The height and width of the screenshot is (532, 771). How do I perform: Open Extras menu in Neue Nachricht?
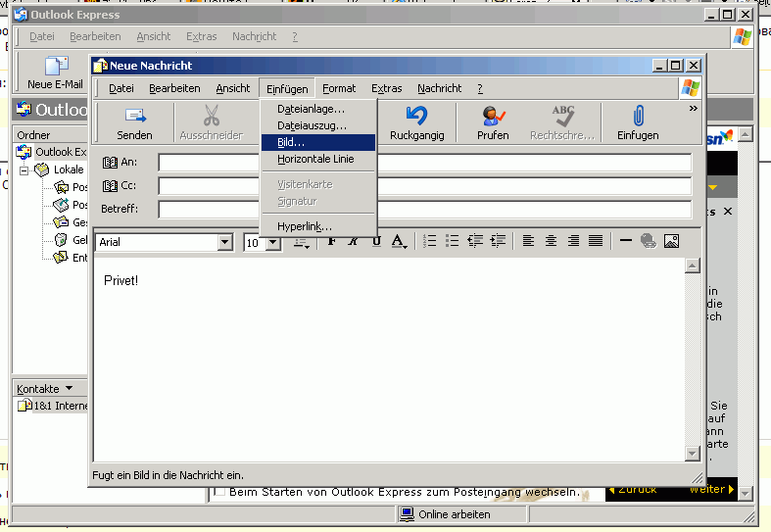387,88
